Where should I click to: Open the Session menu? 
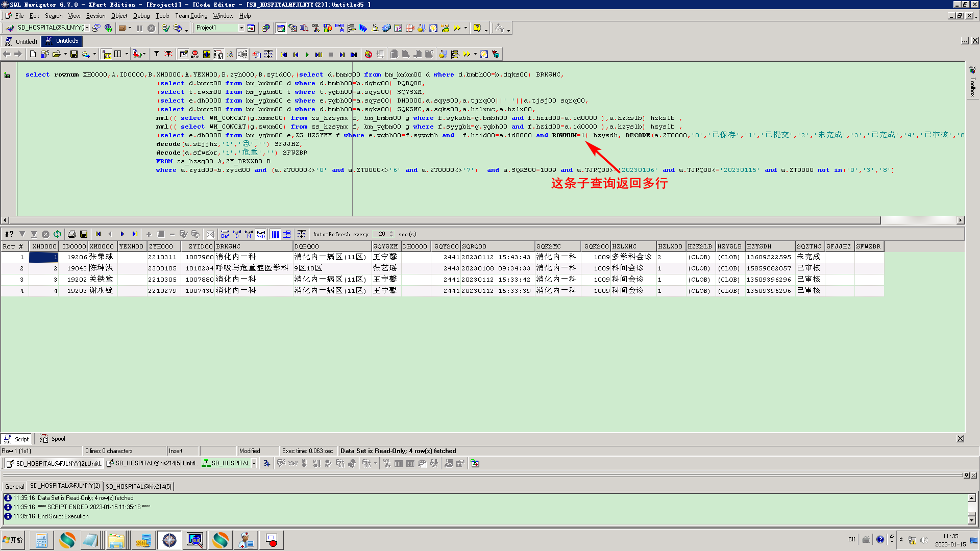[x=95, y=16]
